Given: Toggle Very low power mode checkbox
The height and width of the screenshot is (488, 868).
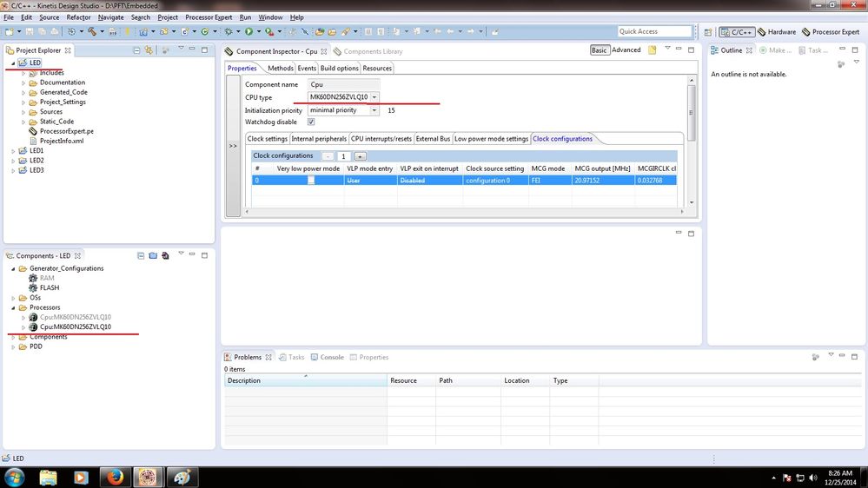Looking at the screenshot, I should pyautogui.click(x=311, y=181).
